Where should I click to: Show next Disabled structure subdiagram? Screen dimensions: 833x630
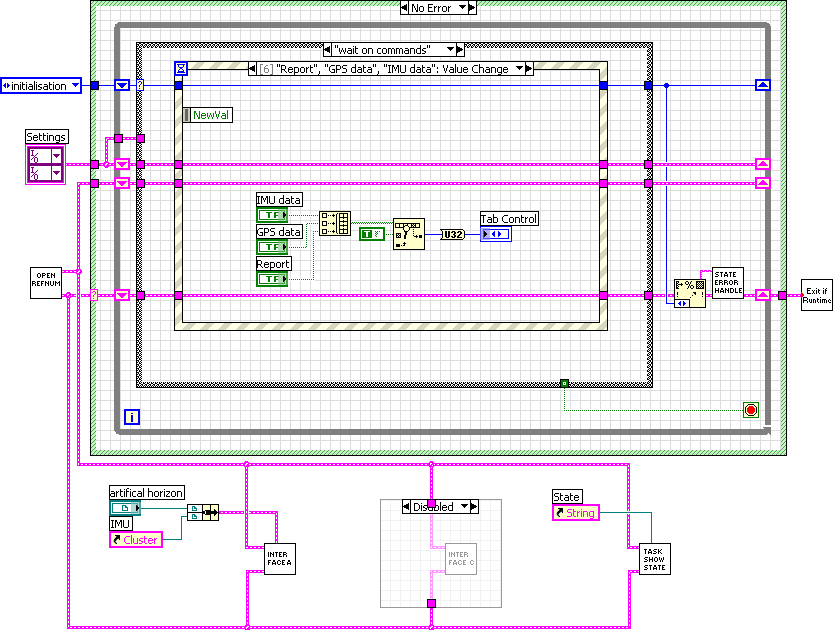474,506
